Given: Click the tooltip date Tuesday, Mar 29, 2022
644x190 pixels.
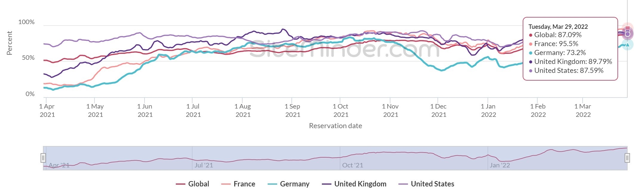Looking at the screenshot, I should click(558, 27).
